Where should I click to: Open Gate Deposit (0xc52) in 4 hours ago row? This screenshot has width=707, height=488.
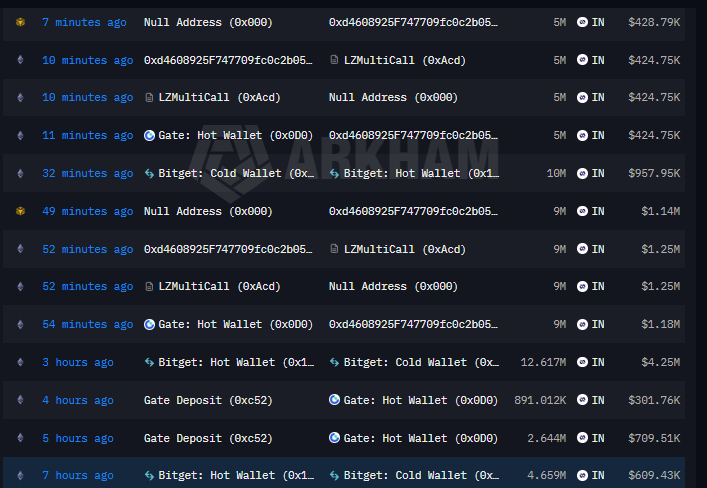point(208,400)
